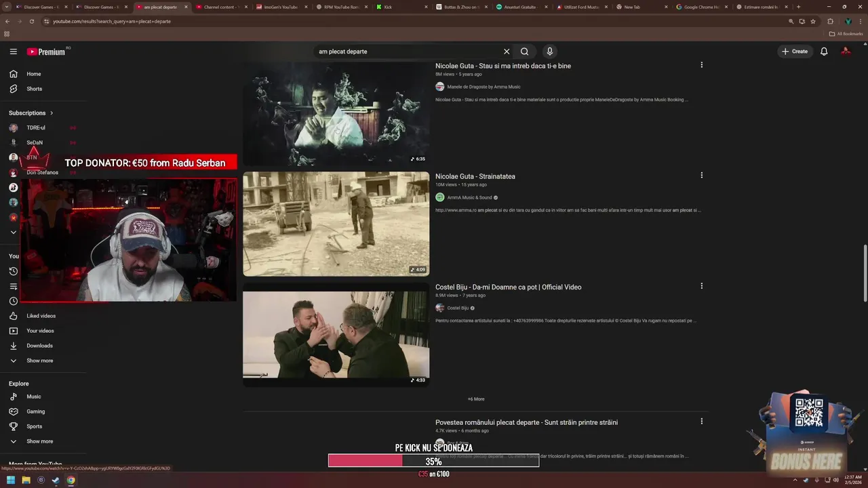
Task: Switch to the Channel content tab
Action: click(221, 7)
